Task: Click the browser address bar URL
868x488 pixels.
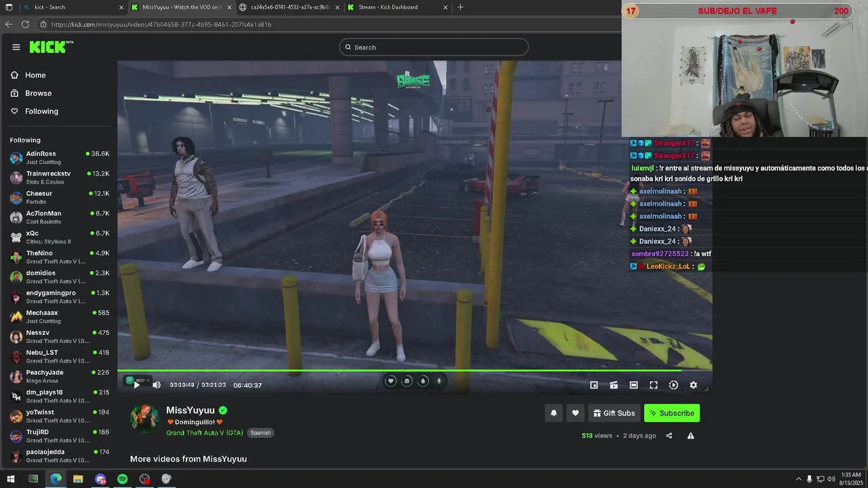Action: [x=161, y=24]
